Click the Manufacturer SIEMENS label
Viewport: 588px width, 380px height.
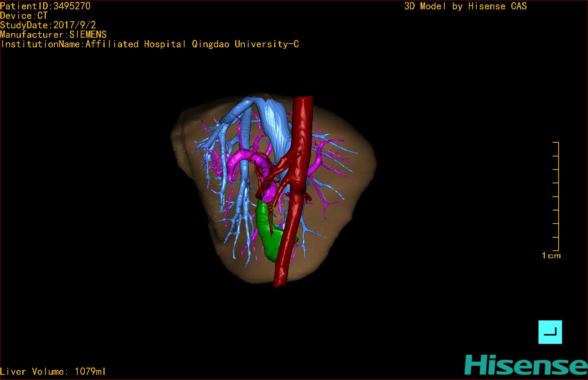click(53, 35)
